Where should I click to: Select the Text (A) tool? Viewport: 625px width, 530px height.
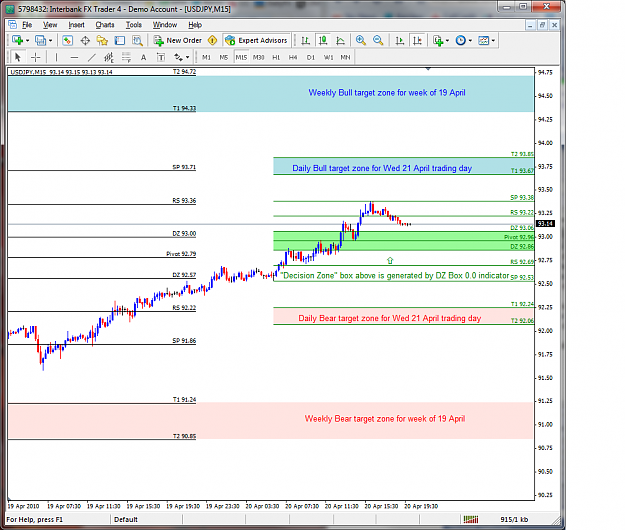coord(143,57)
